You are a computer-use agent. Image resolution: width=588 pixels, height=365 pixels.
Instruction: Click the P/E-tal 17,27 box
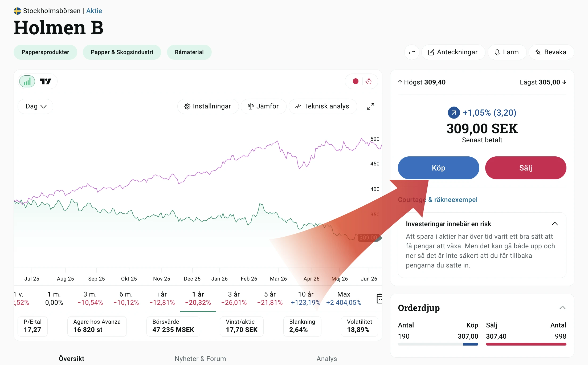click(x=32, y=326)
